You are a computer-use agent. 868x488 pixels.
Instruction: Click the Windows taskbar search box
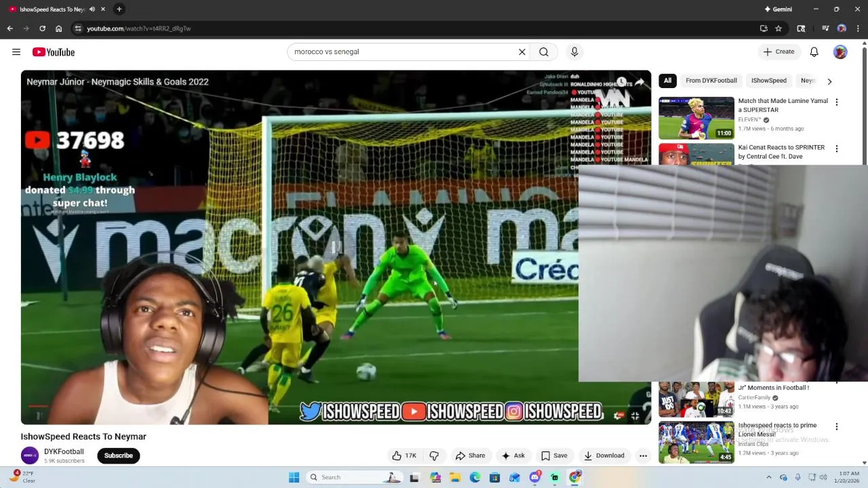[x=355, y=477]
